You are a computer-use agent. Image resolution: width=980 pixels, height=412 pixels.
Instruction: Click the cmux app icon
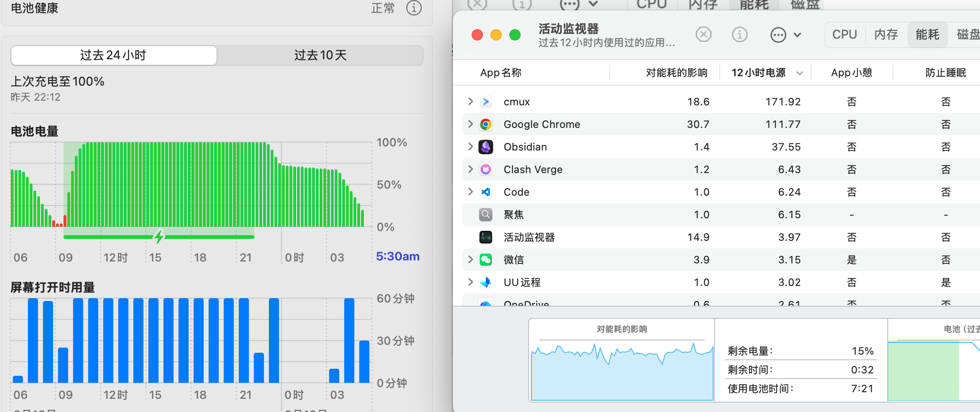click(x=486, y=102)
